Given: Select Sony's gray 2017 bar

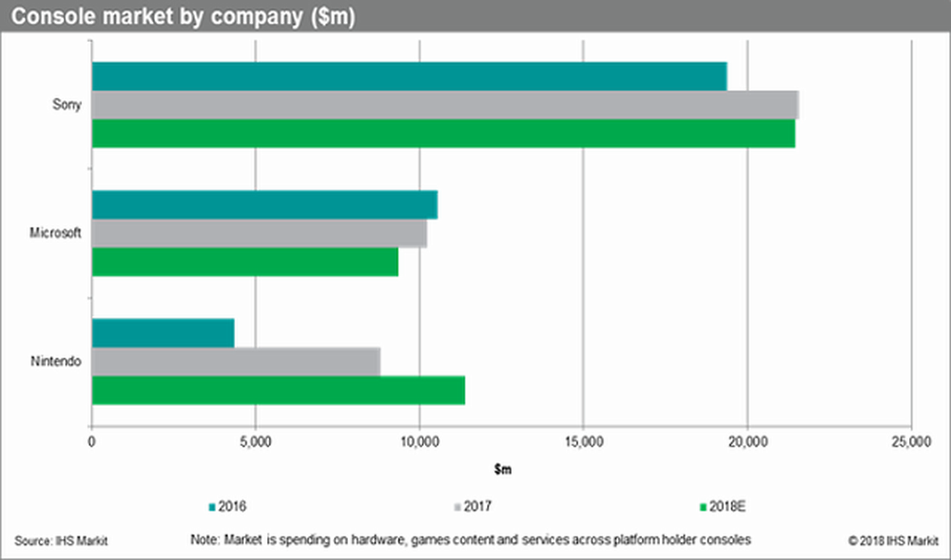Looking at the screenshot, I should (x=445, y=105).
